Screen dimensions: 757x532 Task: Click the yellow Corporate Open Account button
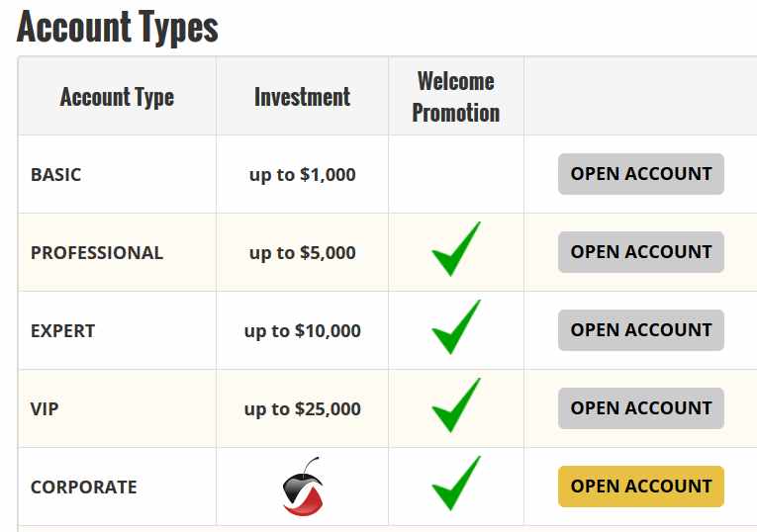coord(640,487)
